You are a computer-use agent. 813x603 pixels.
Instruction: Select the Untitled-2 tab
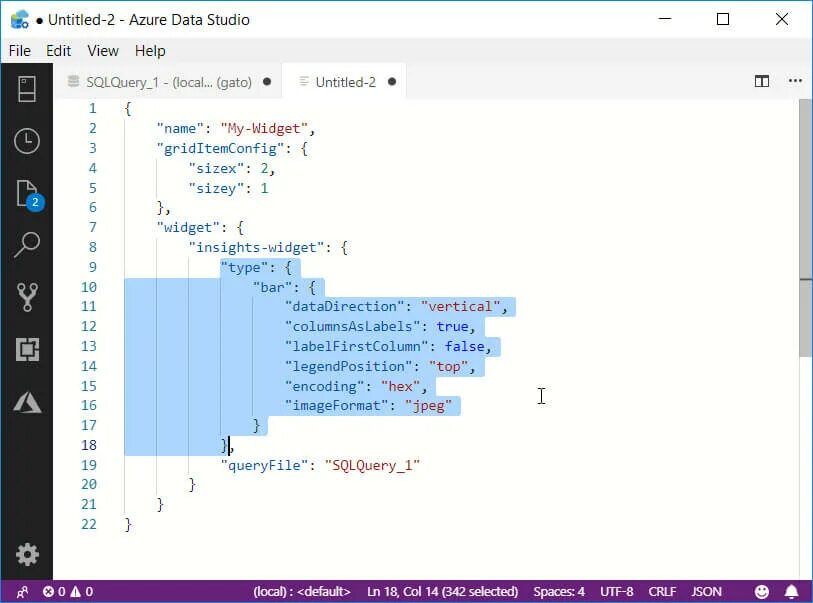345,82
